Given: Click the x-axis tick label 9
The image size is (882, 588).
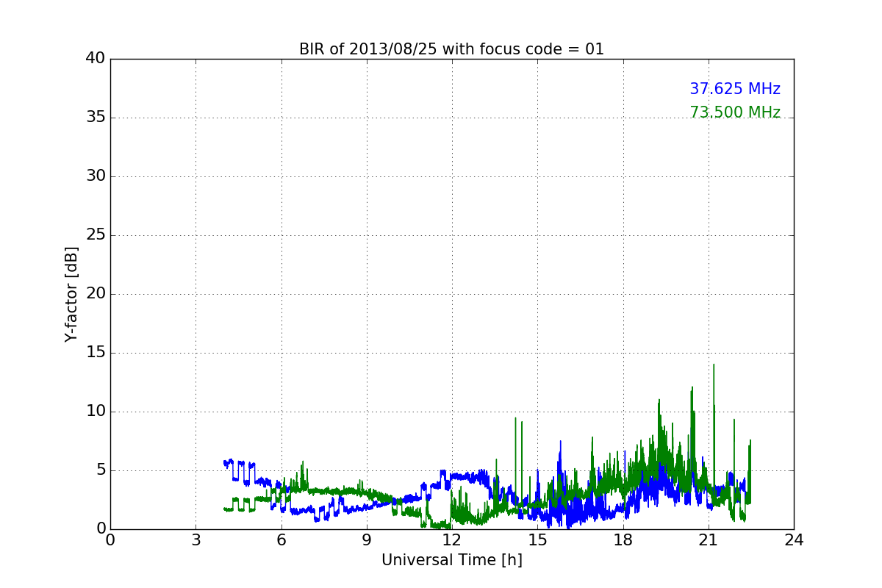Looking at the screenshot, I should (366, 540).
